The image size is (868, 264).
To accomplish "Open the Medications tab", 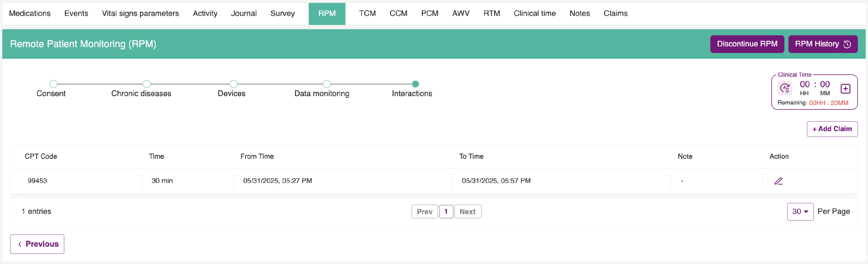I will click(30, 14).
